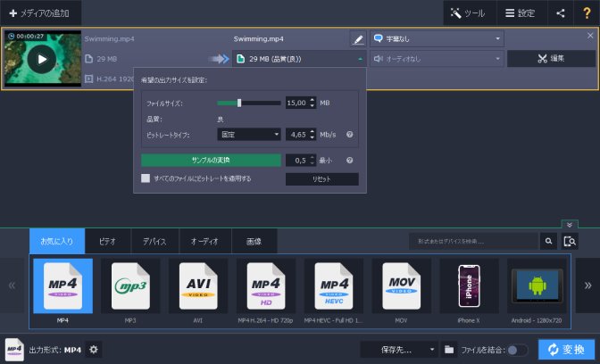Click the help icon next to Mb/s

[350, 134]
